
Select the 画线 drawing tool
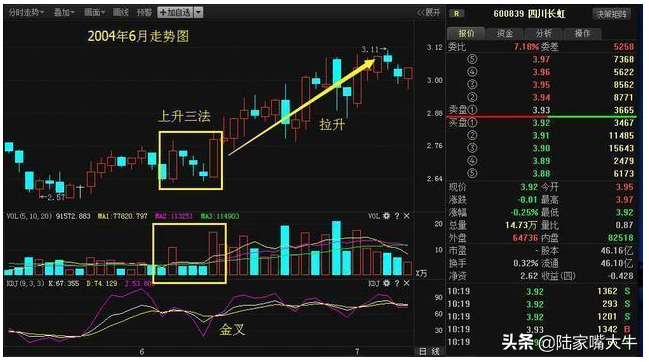(x=121, y=12)
